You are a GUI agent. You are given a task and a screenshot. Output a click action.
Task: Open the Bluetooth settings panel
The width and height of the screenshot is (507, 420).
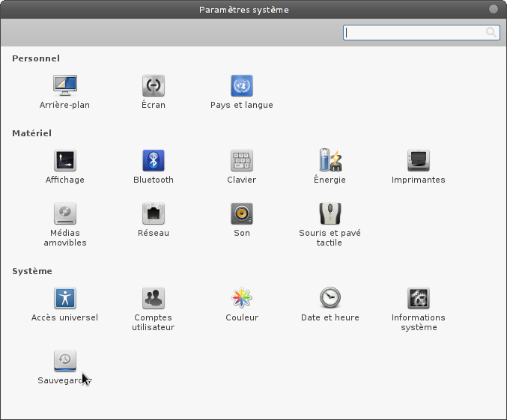pyautogui.click(x=154, y=160)
